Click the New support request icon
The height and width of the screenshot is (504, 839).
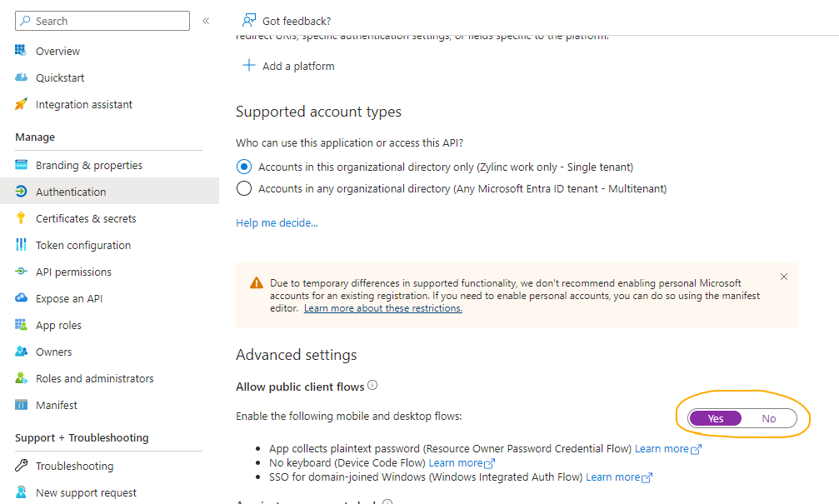point(21,492)
